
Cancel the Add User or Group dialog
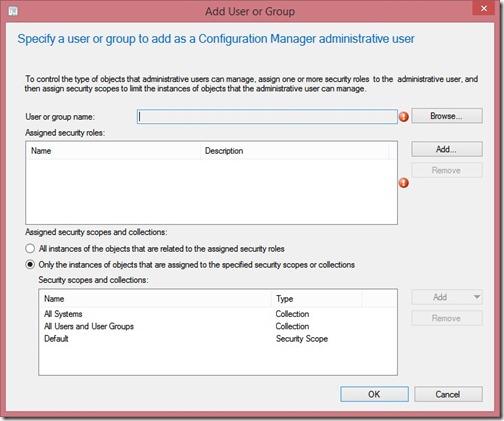(448, 394)
